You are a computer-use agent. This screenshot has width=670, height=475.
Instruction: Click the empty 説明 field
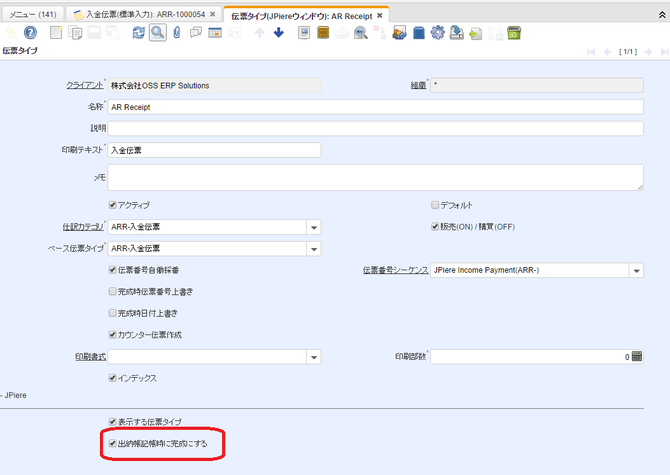(x=376, y=129)
